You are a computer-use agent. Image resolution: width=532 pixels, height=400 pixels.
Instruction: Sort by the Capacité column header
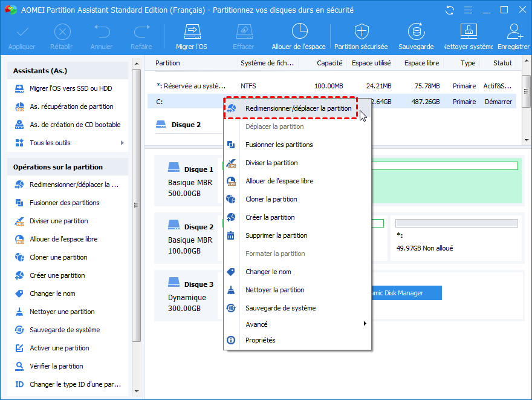pos(329,63)
